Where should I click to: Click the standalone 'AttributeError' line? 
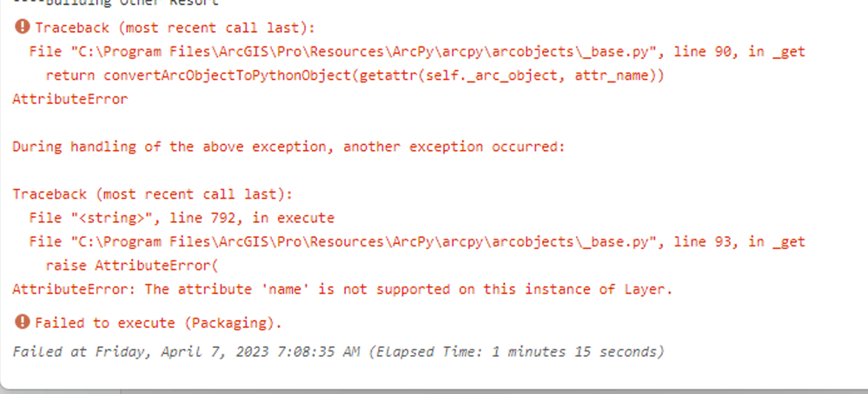pos(70,99)
